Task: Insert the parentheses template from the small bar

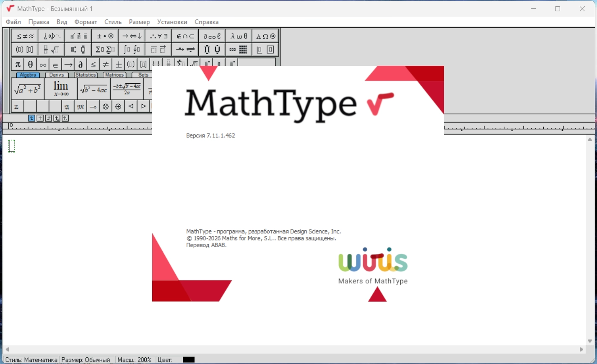Action: [131, 65]
